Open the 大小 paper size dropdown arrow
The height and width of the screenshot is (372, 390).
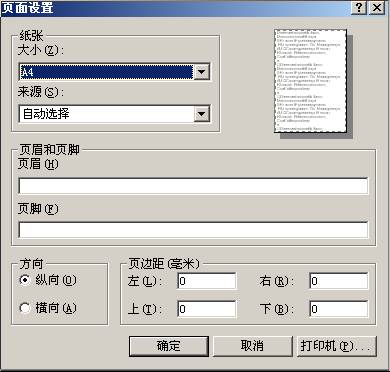coord(201,72)
